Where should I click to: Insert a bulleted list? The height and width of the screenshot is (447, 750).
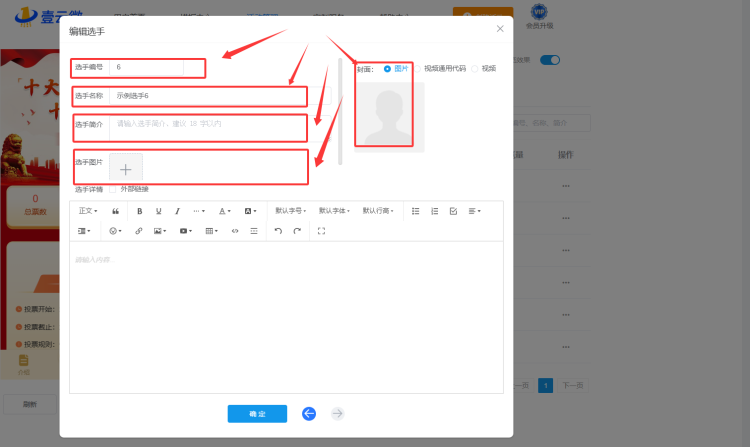(x=416, y=211)
